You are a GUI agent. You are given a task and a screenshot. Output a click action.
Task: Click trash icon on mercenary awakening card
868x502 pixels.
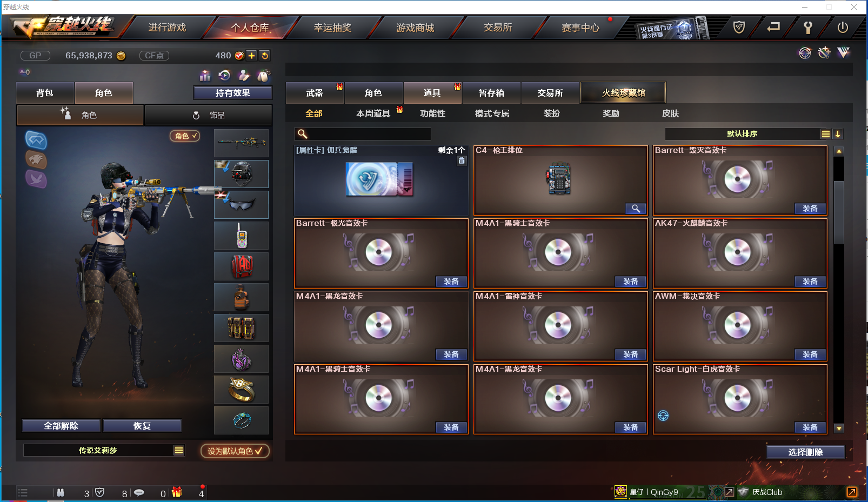(462, 160)
